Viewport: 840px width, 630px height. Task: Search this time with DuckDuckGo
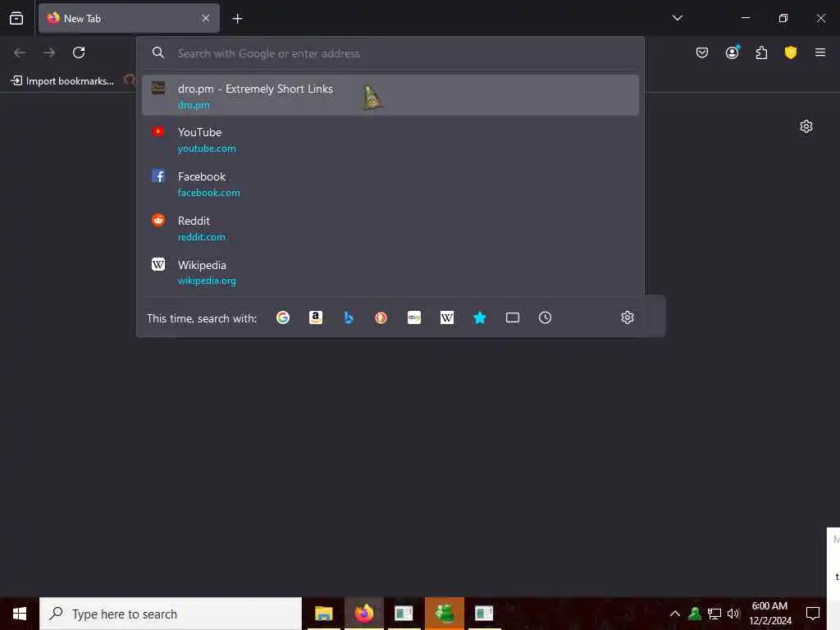coord(381,317)
